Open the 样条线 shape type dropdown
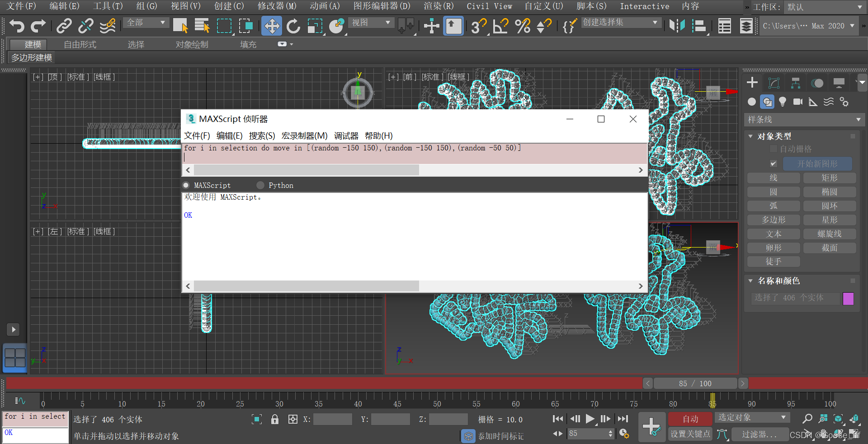The width and height of the screenshot is (868, 444). click(804, 120)
